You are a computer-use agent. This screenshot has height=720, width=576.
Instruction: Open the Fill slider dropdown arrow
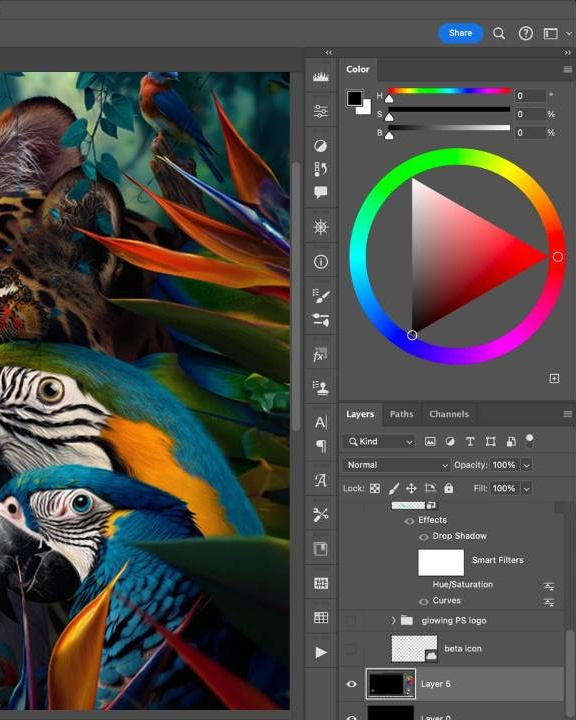[527, 489]
